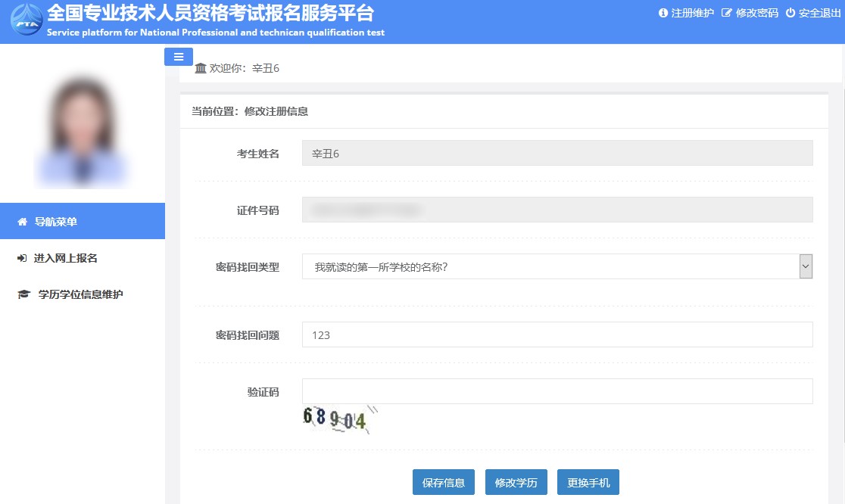Viewport: 845px width, 504px height.
Task: Click the bank icon beside 欢迎你
Action: coord(201,68)
